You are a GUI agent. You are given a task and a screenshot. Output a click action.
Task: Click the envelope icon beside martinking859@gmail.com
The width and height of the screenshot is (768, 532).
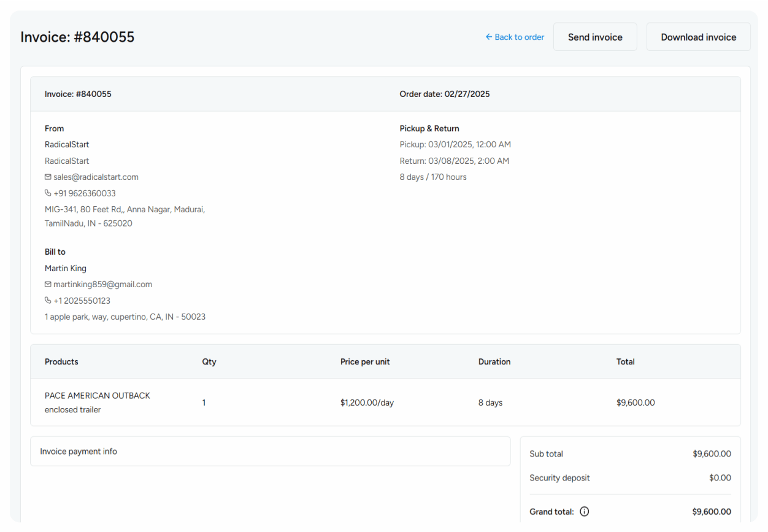(47, 284)
